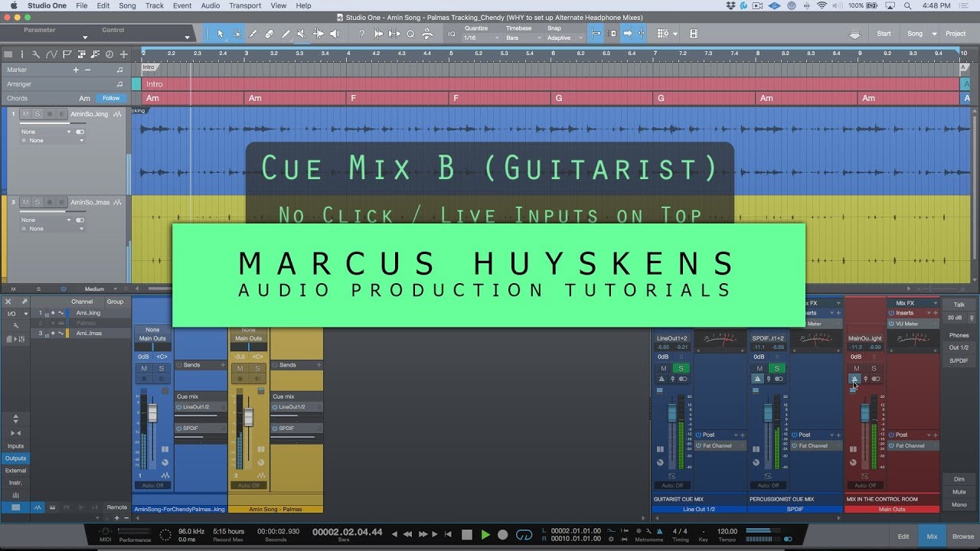
Task: Add a track with the plus icon
Action: (123, 54)
